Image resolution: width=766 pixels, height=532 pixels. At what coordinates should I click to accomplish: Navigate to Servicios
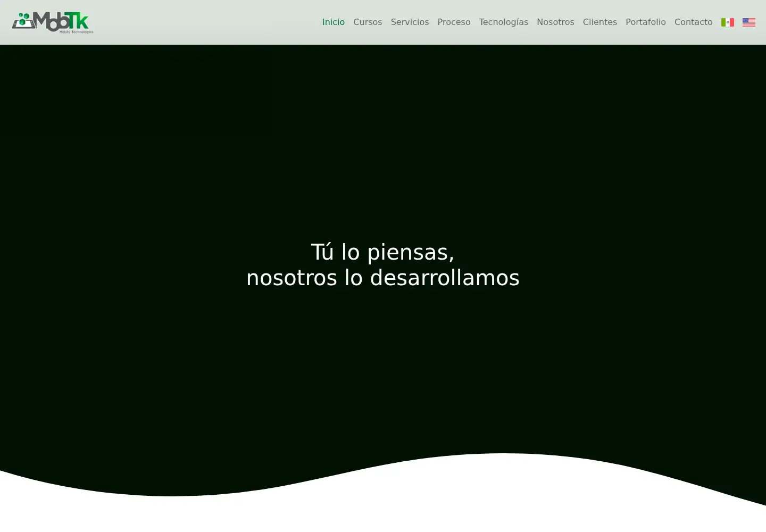coord(410,22)
